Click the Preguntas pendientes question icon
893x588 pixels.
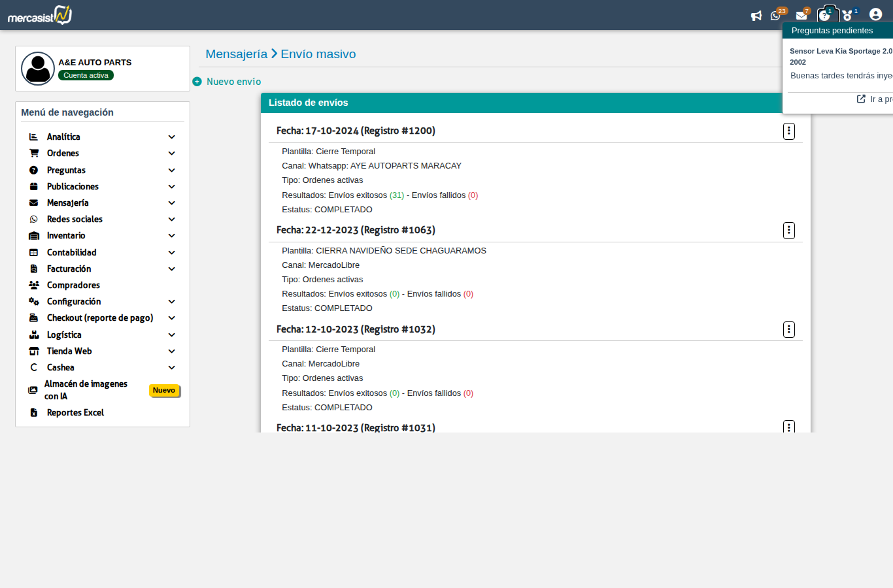(827, 14)
